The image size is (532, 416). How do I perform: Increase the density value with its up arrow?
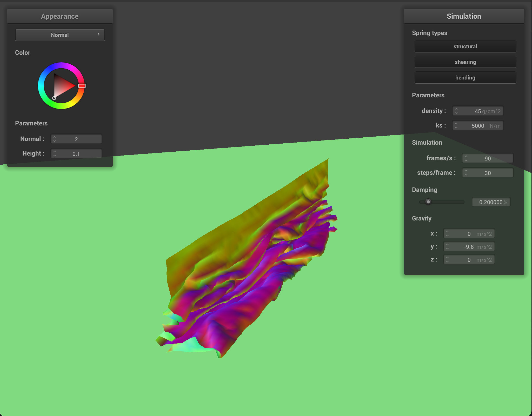[457, 109]
